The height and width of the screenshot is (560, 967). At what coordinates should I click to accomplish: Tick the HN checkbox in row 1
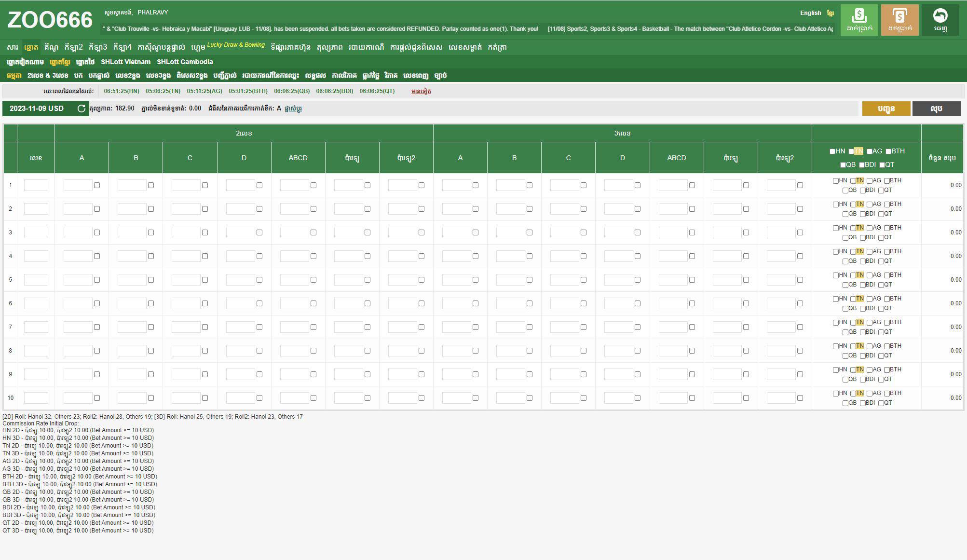836,181
